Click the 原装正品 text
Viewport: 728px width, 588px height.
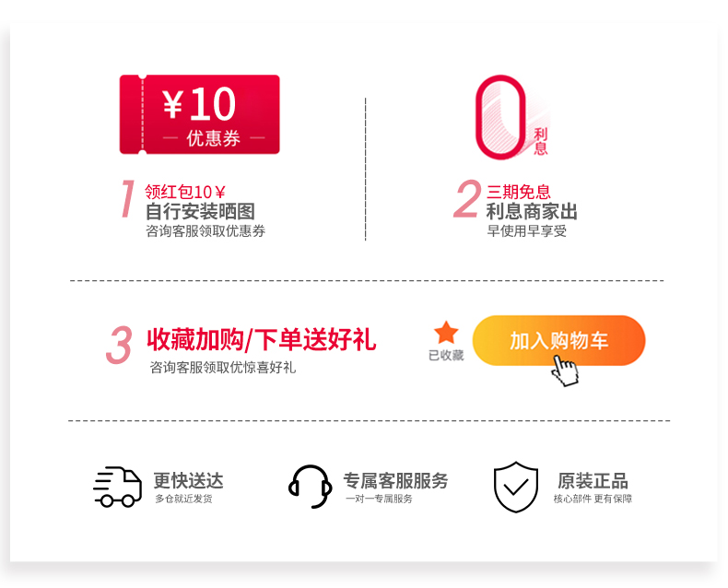(593, 481)
